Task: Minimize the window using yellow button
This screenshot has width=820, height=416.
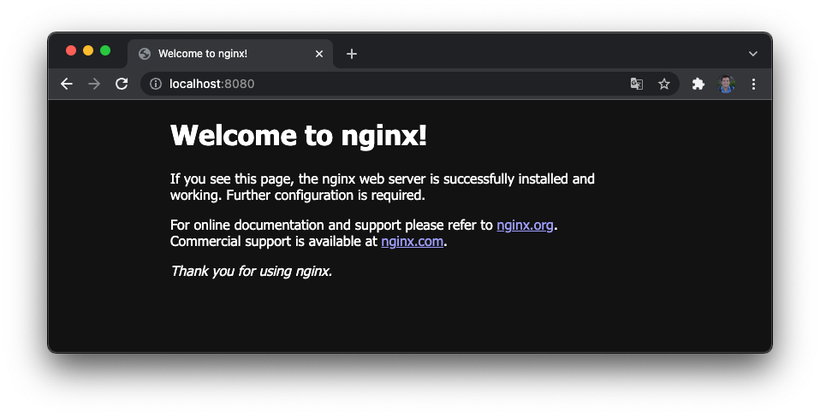Action: pos(88,51)
